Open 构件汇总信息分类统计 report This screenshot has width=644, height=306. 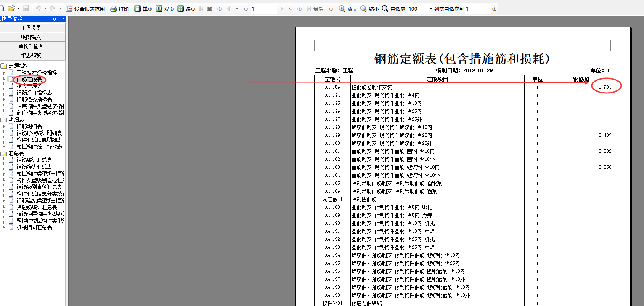tap(40, 194)
